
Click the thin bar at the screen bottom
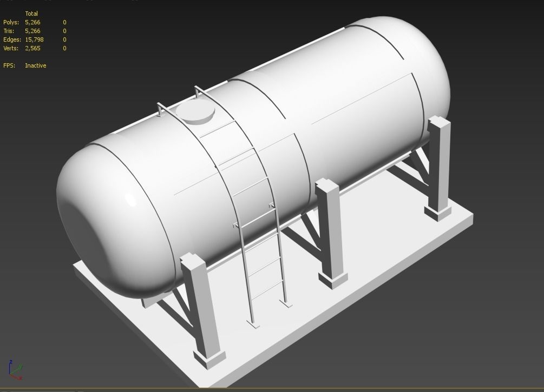tap(271, 389)
